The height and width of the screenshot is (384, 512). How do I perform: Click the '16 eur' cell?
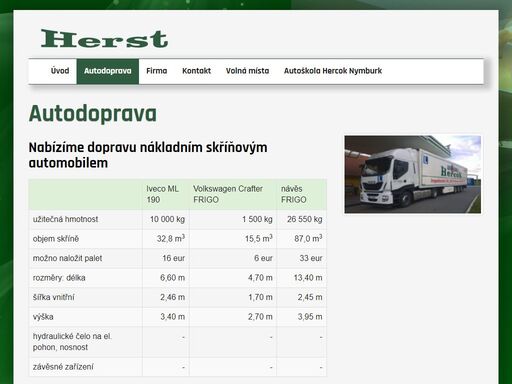[x=166, y=258]
